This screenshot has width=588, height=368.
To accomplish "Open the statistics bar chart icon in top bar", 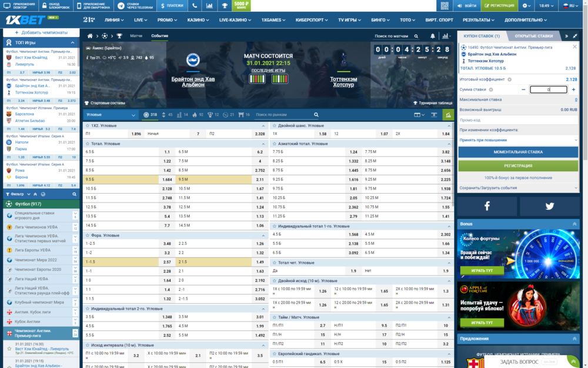I will [209, 6].
